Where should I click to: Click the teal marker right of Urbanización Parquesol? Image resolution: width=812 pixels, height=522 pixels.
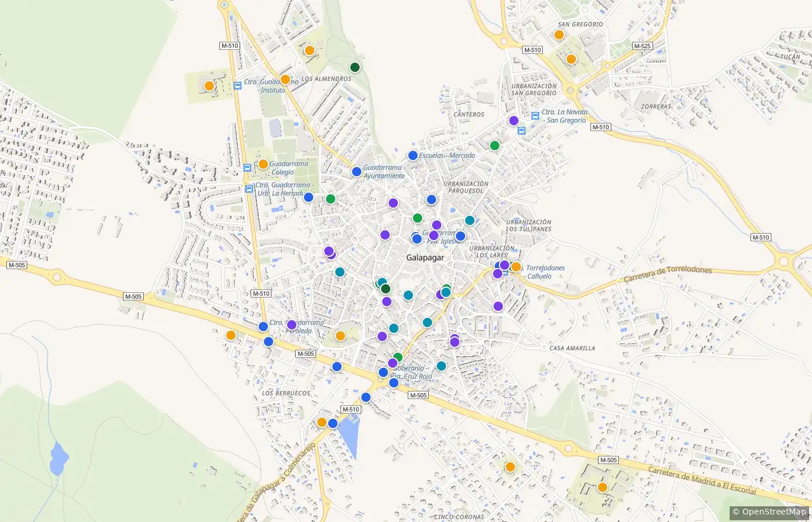470,220
